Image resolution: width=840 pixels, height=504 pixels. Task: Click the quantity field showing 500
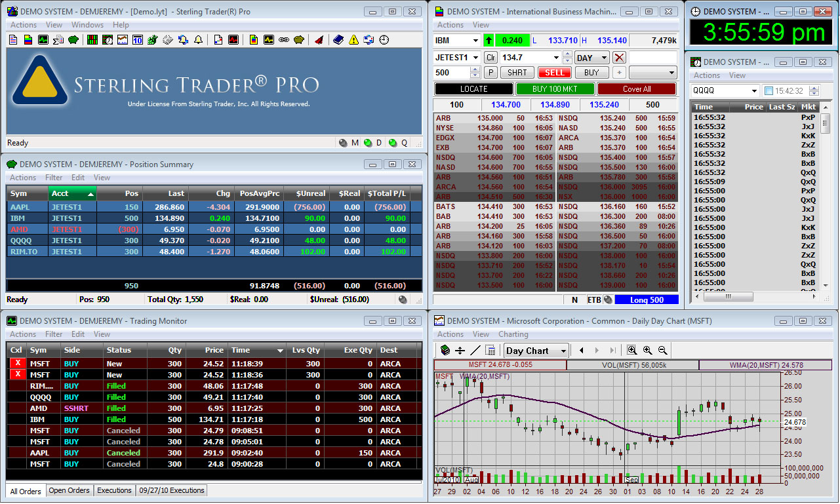point(453,73)
